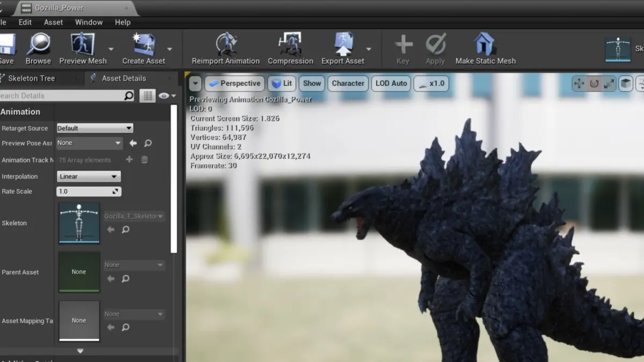Image resolution: width=644 pixels, height=362 pixels.
Task: Open Export Asset dropdown arrow
Action: tap(369, 49)
